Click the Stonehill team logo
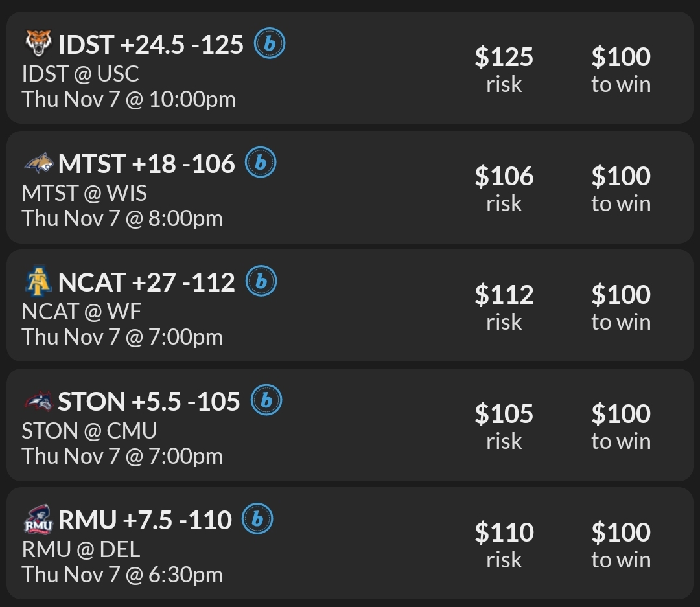700x607 pixels. pos(38,401)
